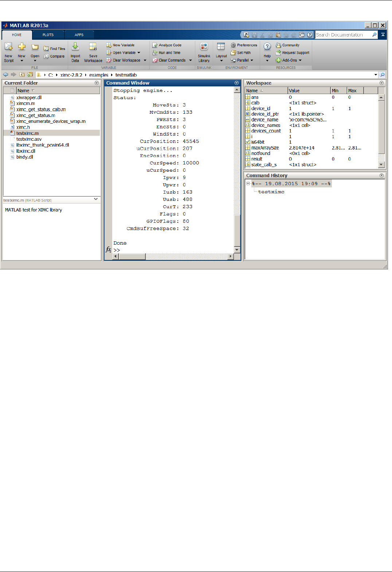
Task: Open Request Support
Action: (293, 52)
